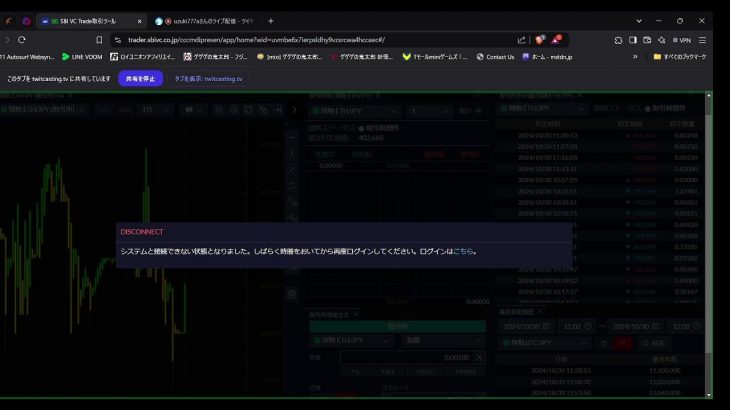Click the Brave back arrow icon in tab strip

8,21
